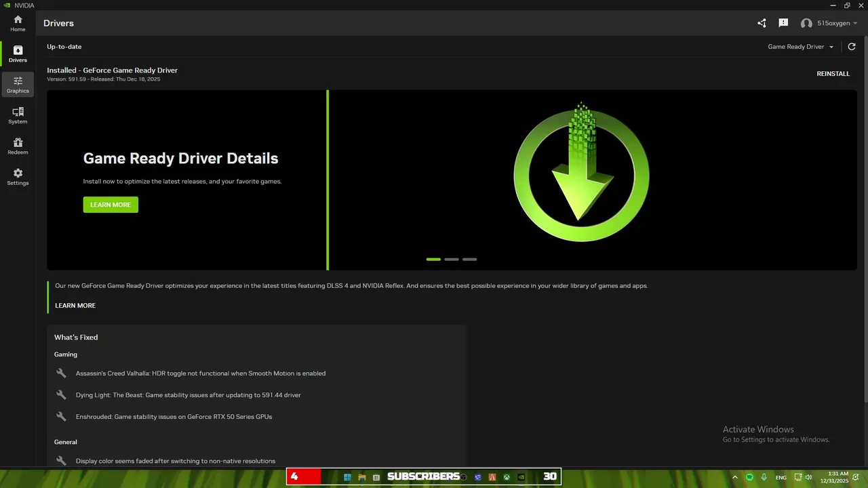Click the share icon in the header
This screenshot has height=488, width=868.
[x=762, y=23]
